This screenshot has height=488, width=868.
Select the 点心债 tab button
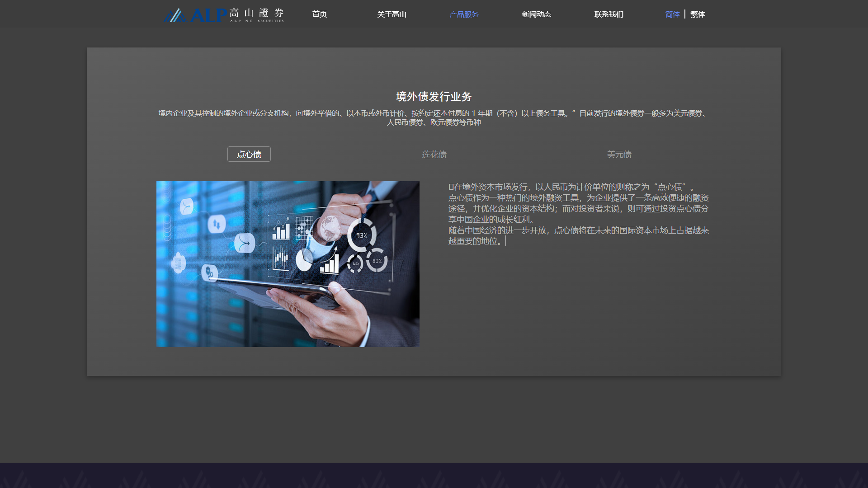(249, 155)
